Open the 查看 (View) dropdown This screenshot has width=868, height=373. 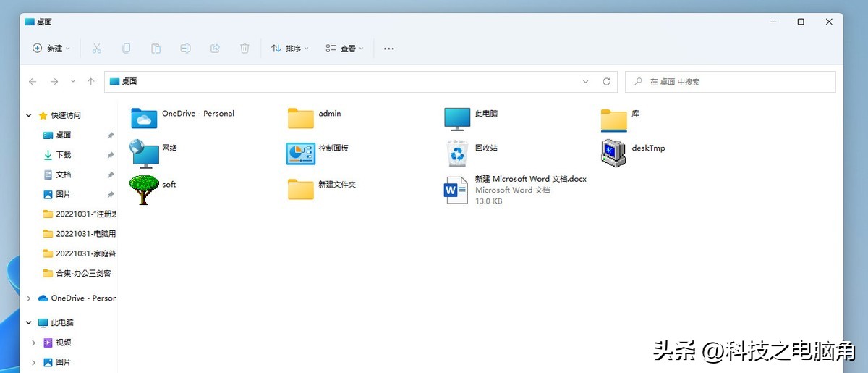coord(344,49)
